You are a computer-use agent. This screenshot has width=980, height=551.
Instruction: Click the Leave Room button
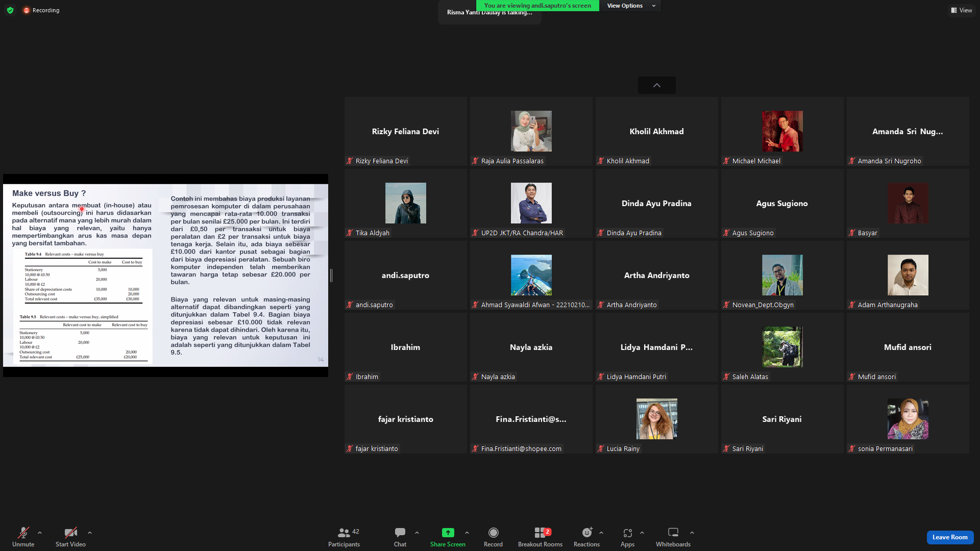pyautogui.click(x=950, y=537)
